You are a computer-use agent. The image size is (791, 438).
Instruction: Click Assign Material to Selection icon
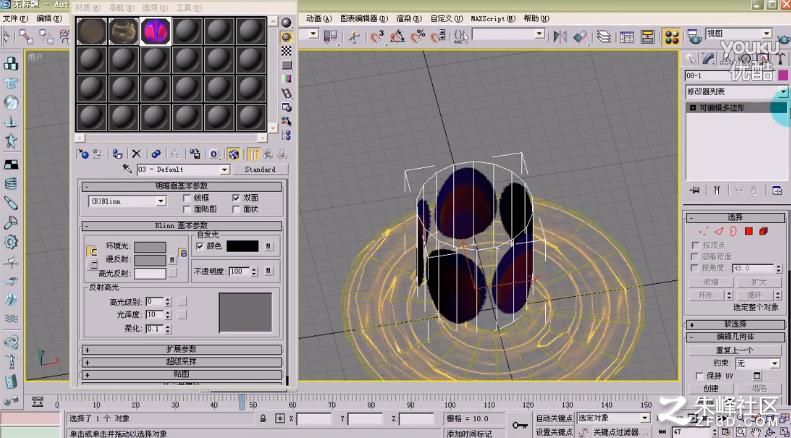pyautogui.click(x=117, y=154)
